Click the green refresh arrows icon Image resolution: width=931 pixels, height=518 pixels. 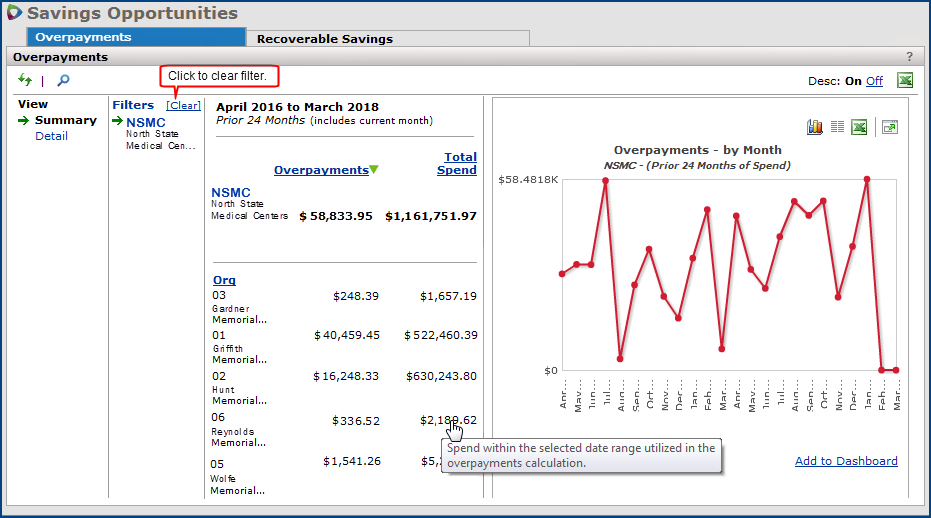(25, 80)
